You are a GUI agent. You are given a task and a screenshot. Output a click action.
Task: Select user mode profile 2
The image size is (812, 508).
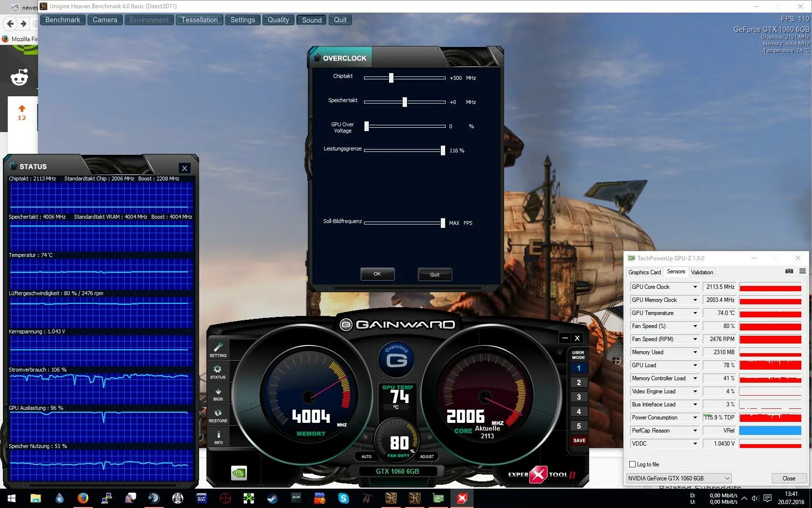click(579, 383)
